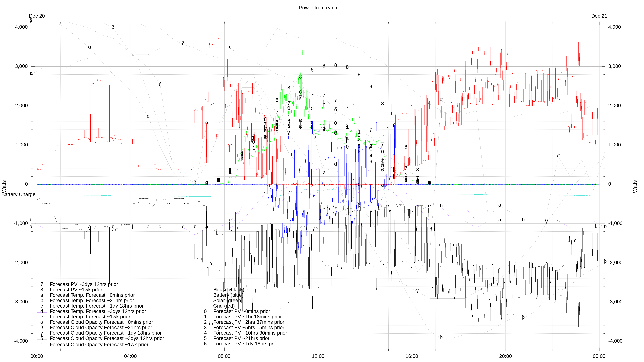Select legend entry 'Forecast PV ~10hrs 30mins prior'
The height and width of the screenshot is (362, 644).
pyautogui.click(x=250, y=333)
